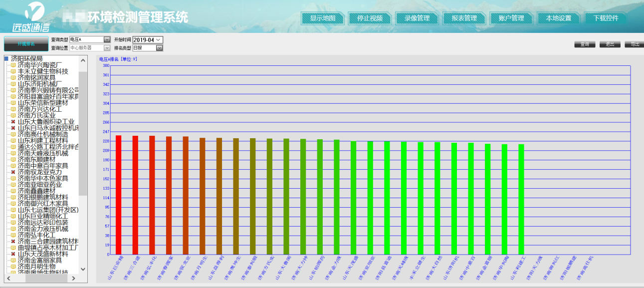This screenshot has width=644, height=288.
Task: Click yellow icon beside 济南华兴陶瓷厂
Action: tap(13, 65)
